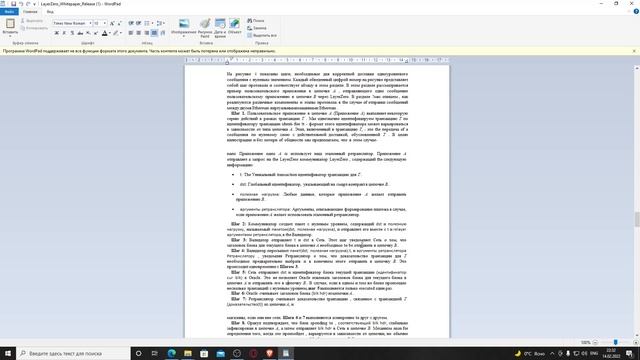Click the Paste clipboard icon
Image resolution: width=640 pixels, height=360 pixels.
[10, 24]
